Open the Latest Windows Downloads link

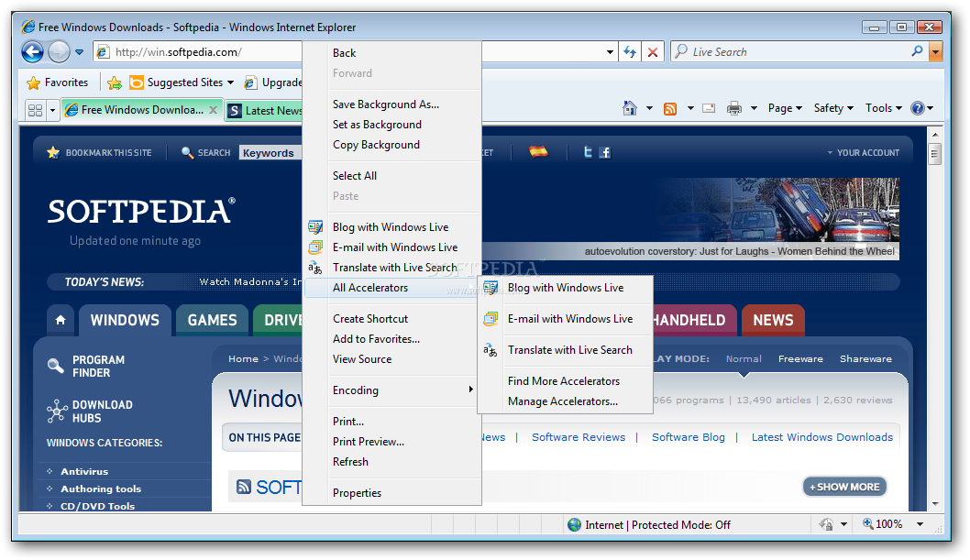point(822,437)
